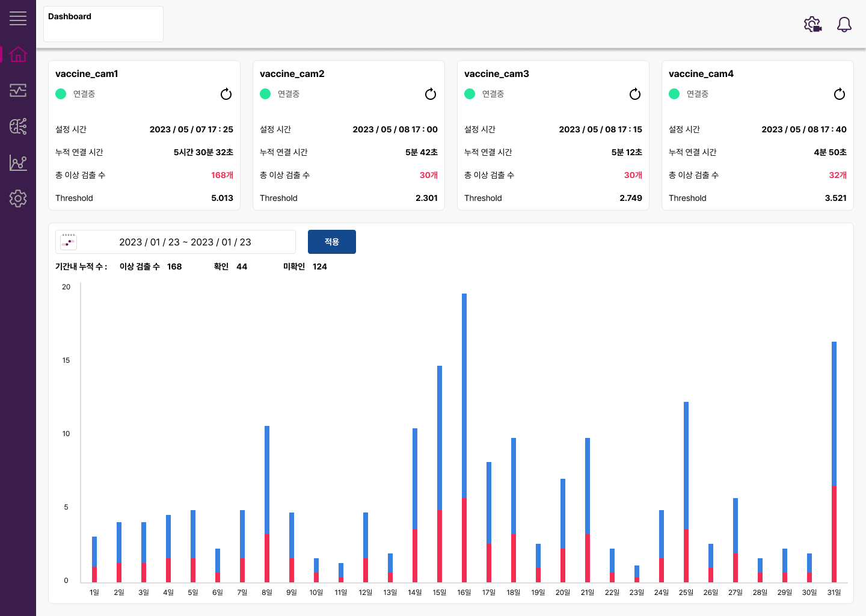Viewport: 866px width, 616px height.
Task: Click Threshold value 5.013
Action: pos(222,198)
